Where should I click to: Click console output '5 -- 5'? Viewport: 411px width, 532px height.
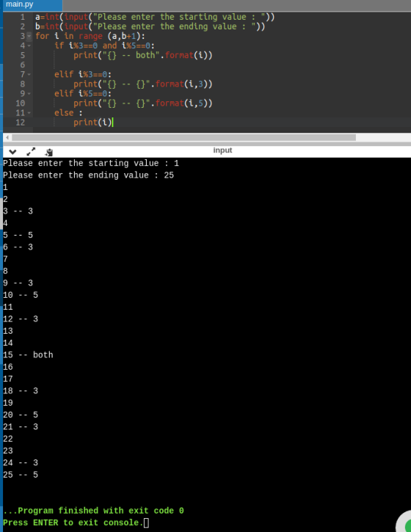coord(18,235)
